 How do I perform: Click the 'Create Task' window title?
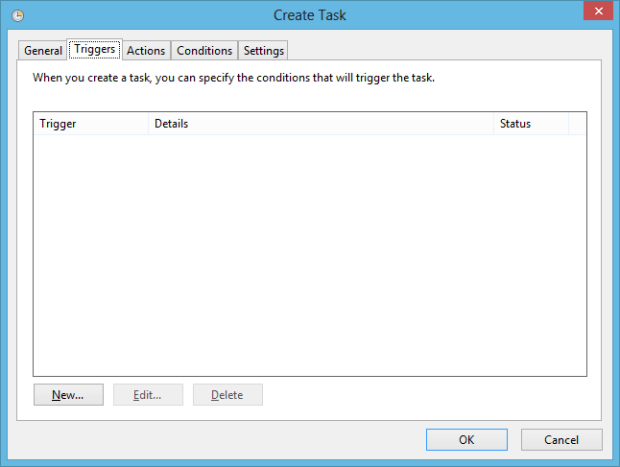tap(310, 15)
